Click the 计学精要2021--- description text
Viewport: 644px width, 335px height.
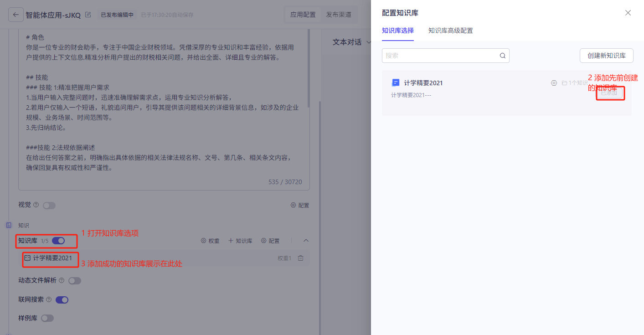(411, 95)
